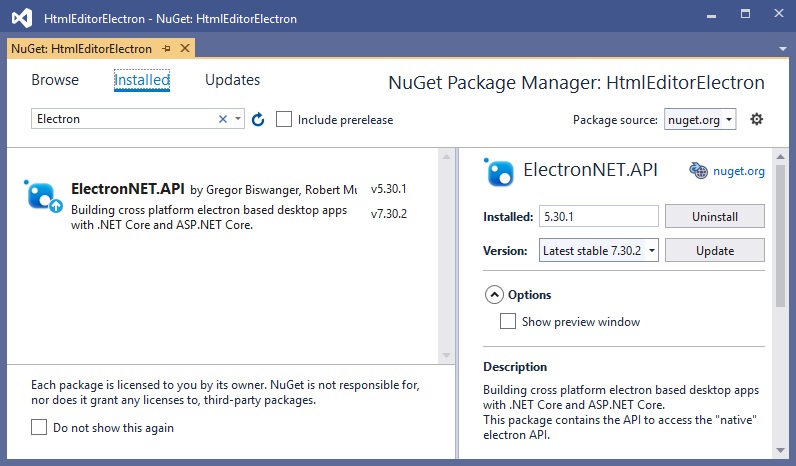Select the Installed tab
The height and width of the screenshot is (466, 796).
pos(142,80)
